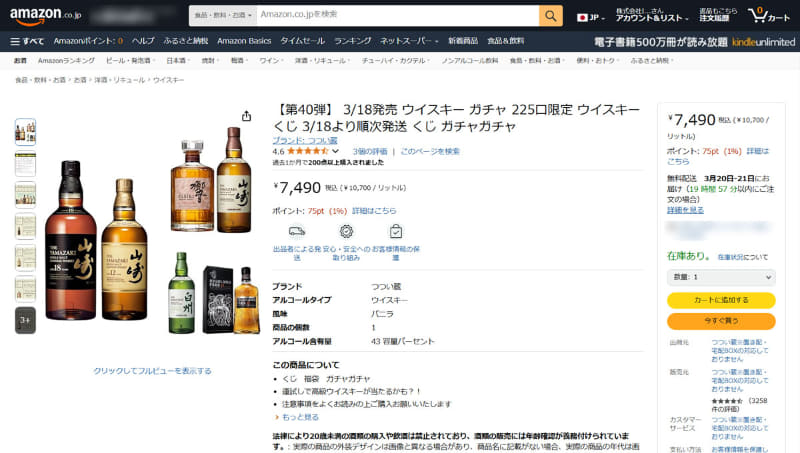Open the kindle unlimited banner
The image size is (800, 453).
(x=694, y=42)
